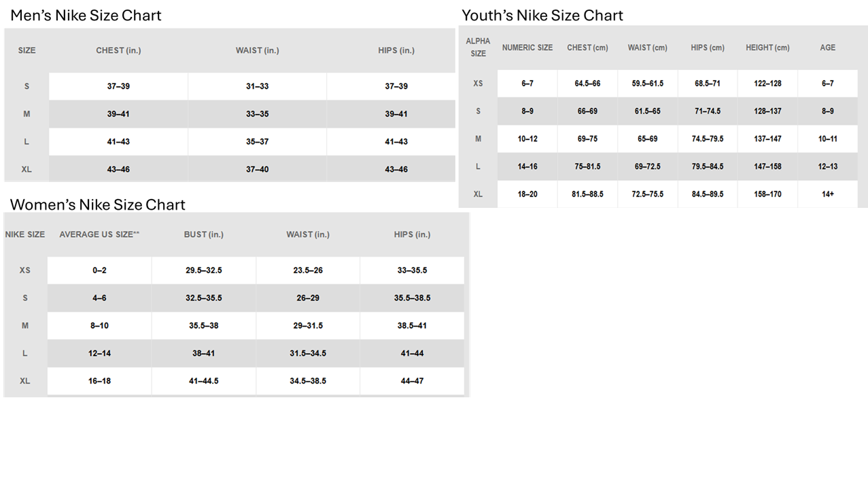Click Women's waist value 26–29

(308, 298)
